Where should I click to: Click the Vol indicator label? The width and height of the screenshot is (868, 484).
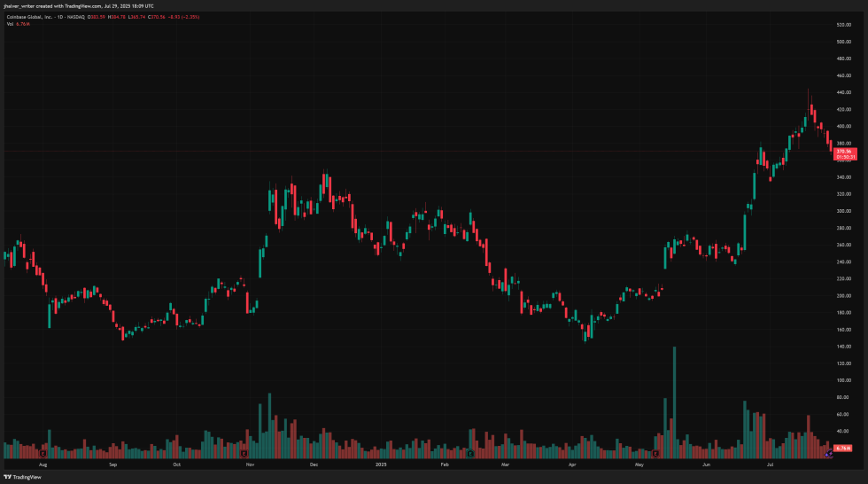click(x=8, y=24)
